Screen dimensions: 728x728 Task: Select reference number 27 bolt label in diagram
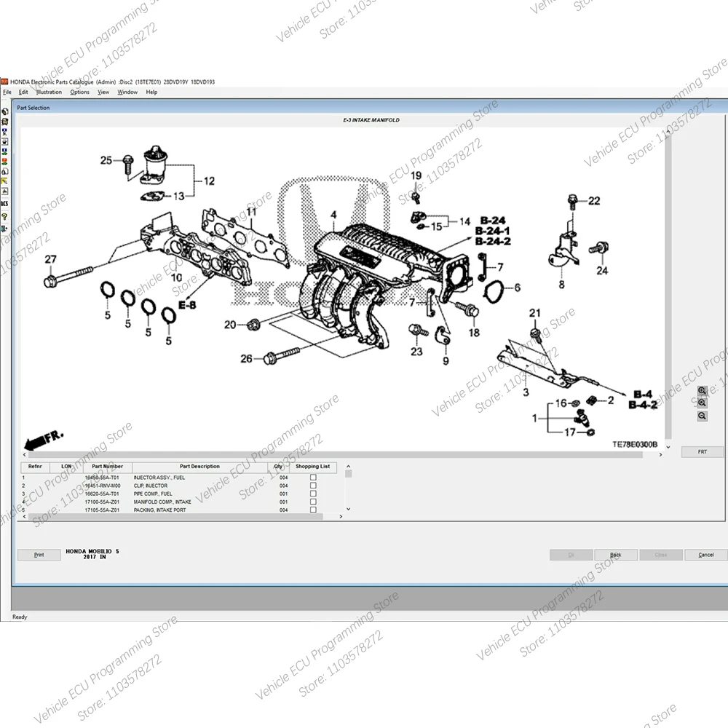point(50,260)
